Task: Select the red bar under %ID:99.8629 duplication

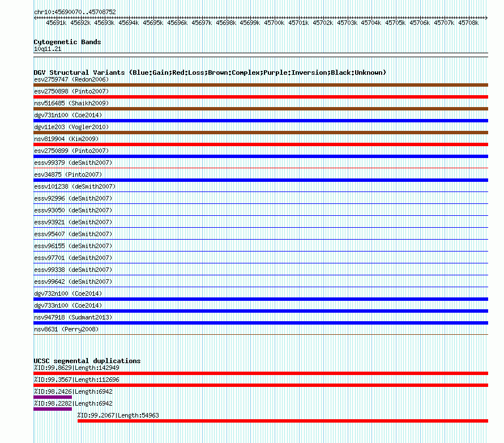Action: [x=260, y=373]
